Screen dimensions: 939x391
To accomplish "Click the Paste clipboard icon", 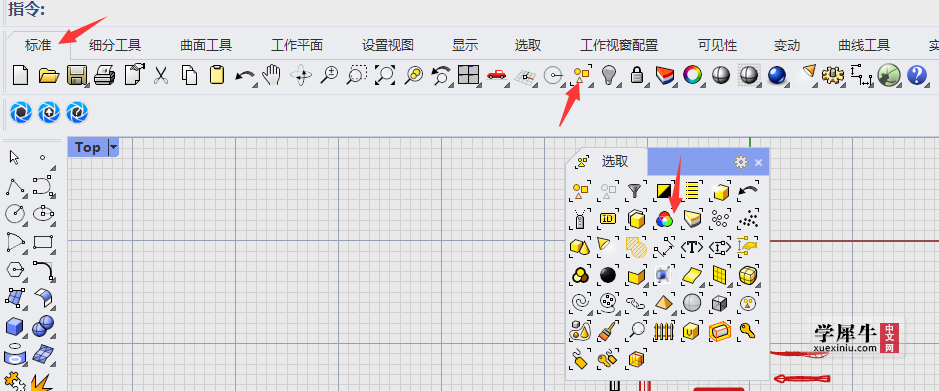I will (x=217, y=75).
